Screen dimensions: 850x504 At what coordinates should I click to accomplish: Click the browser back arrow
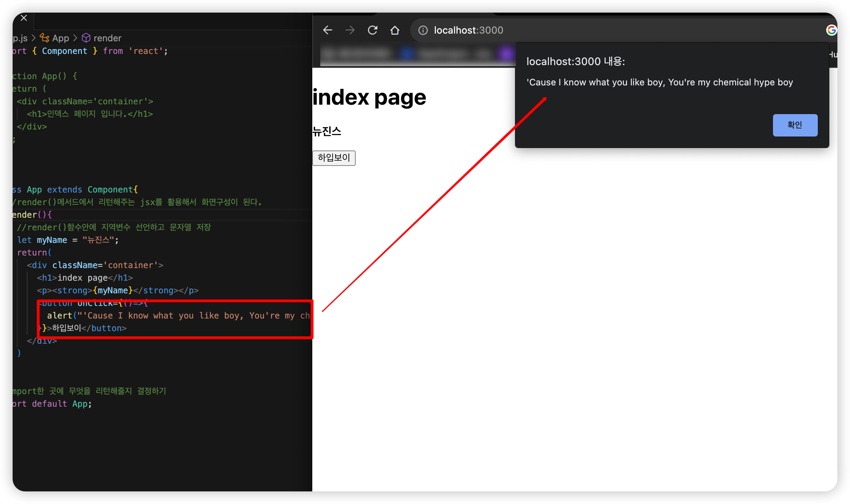coord(327,30)
